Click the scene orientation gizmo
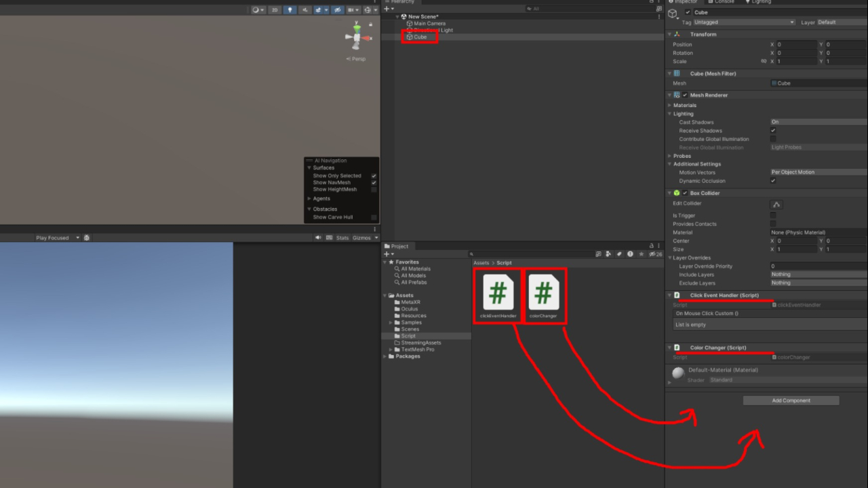This screenshot has height=488, width=868. click(x=357, y=37)
